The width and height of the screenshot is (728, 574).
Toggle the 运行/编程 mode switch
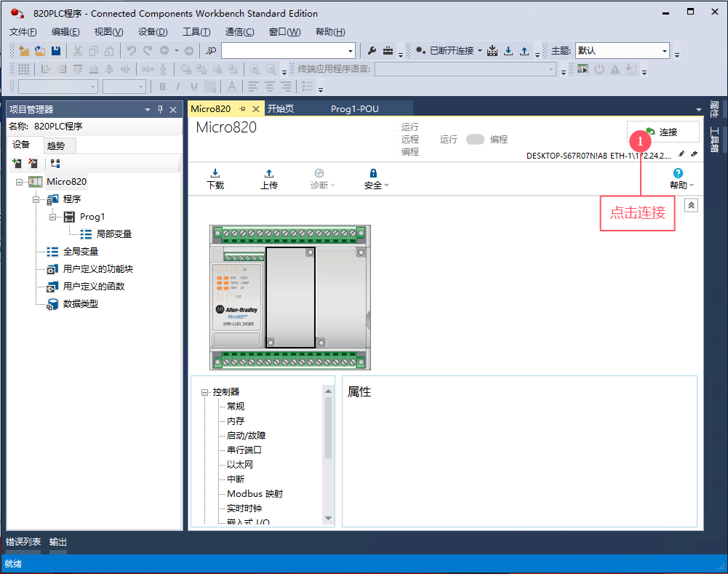pyautogui.click(x=475, y=140)
